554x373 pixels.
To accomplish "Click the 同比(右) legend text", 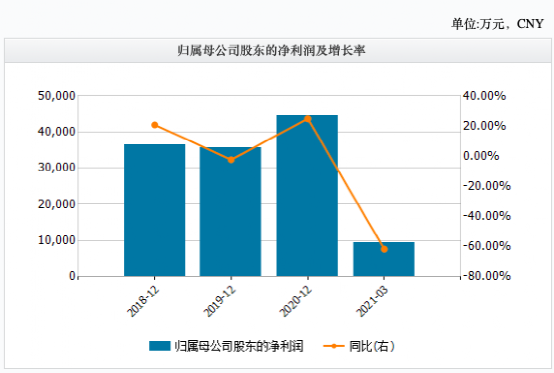I will (x=372, y=346).
